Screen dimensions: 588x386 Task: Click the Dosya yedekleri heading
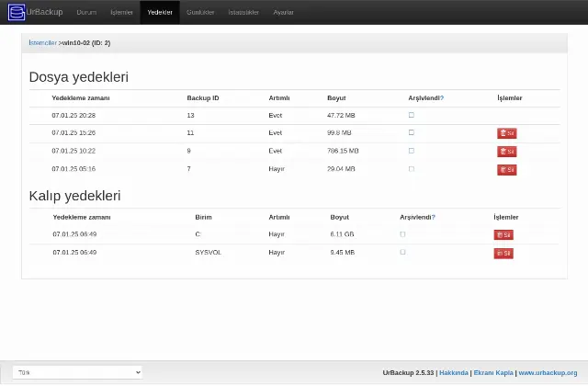pos(79,77)
